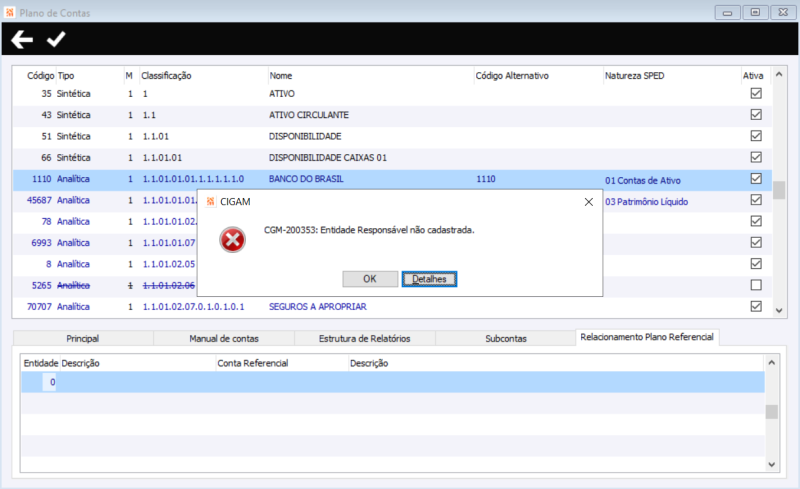Click the accounts grid scroll down arrow

coord(779,310)
